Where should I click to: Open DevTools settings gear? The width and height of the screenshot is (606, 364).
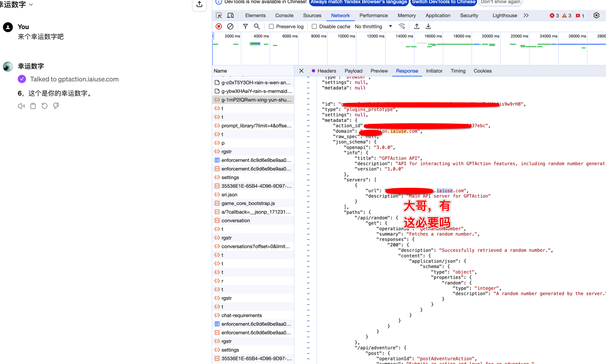pyautogui.click(x=596, y=16)
